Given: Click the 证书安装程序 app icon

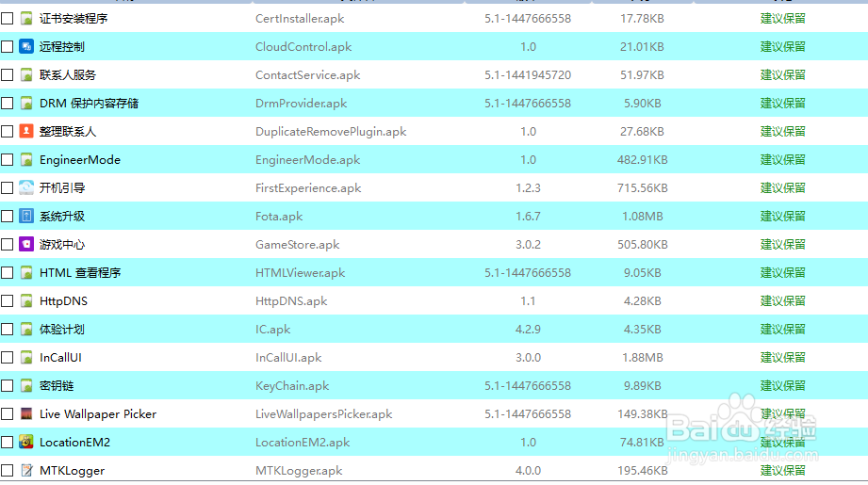Looking at the screenshot, I should click(x=26, y=18).
